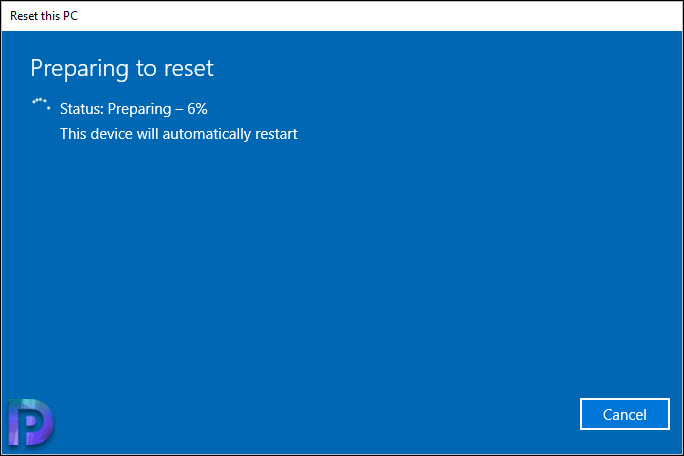
Task: Click the 'Status: Preparing – 6%' line
Action: pyautogui.click(x=133, y=109)
